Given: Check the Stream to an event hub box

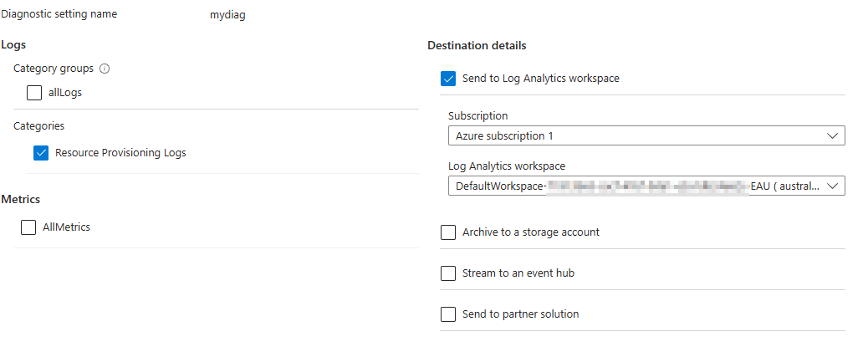Looking at the screenshot, I should [448, 273].
